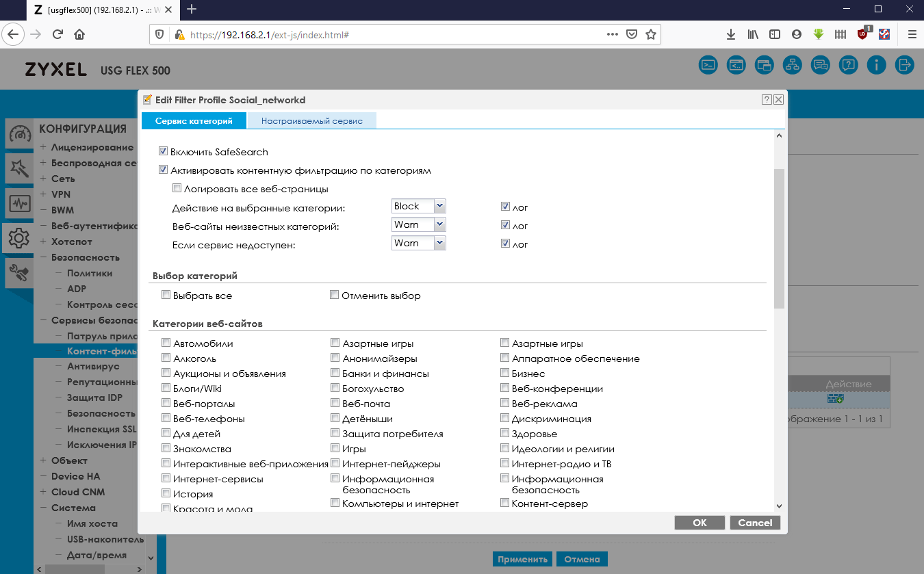
Task: Open ADP in sidebar menu
Action: (77, 289)
